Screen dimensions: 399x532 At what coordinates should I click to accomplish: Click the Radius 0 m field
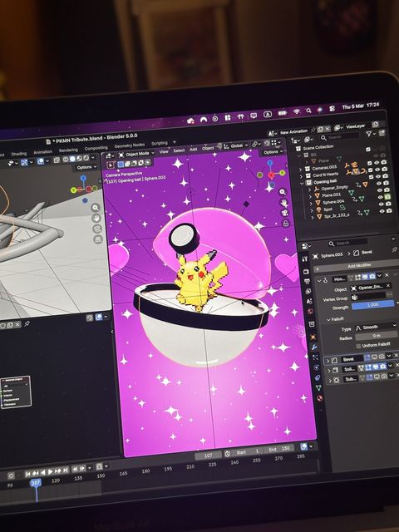click(376, 336)
